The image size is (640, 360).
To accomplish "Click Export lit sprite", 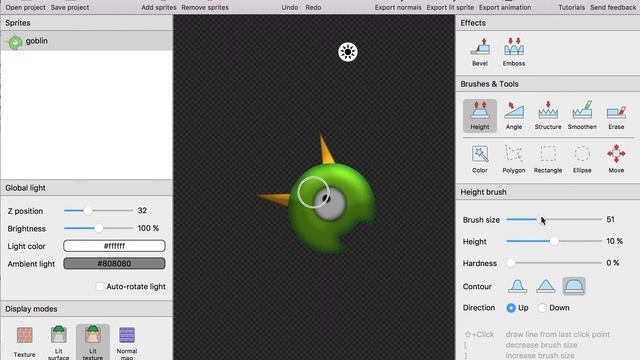I will click(450, 7).
